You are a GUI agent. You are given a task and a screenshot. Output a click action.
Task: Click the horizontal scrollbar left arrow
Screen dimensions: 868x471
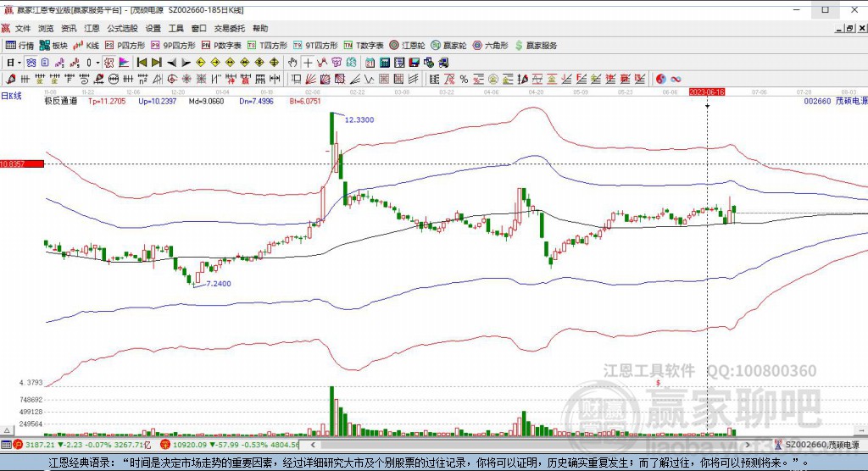(313, 445)
